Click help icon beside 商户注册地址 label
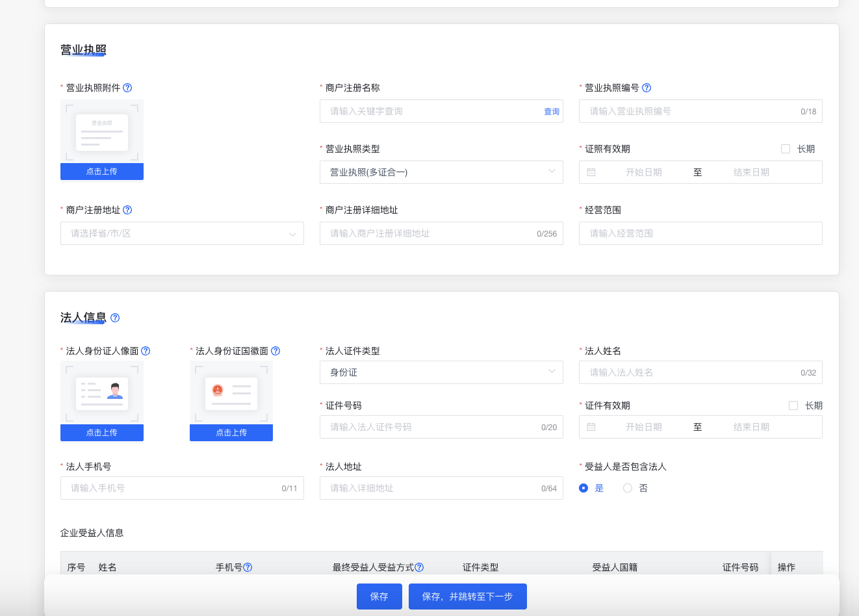The image size is (859, 616). click(127, 210)
